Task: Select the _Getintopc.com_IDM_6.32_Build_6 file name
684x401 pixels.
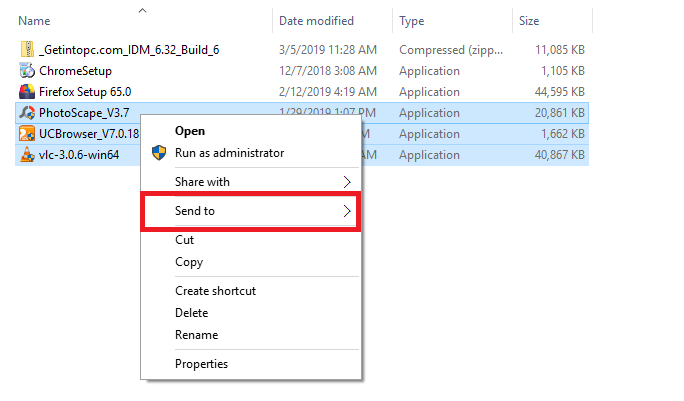Action: click(129, 50)
